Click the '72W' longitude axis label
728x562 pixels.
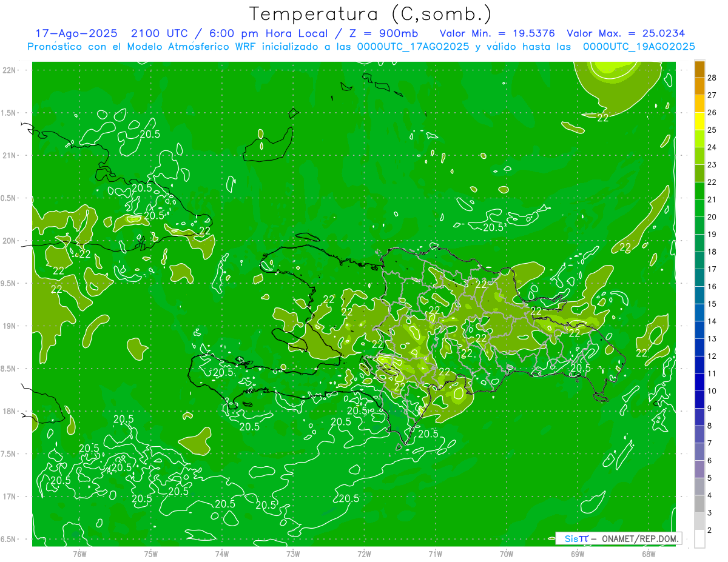[x=364, y=553]
